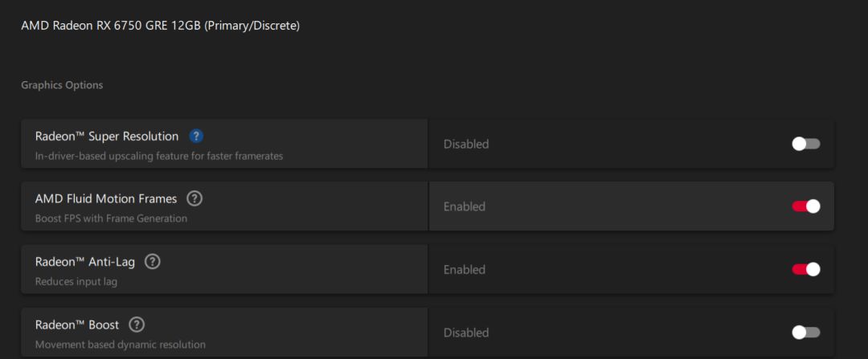Click the Radeon Anti-Lag setting name
Screen dimensions: 868x359
86,262
